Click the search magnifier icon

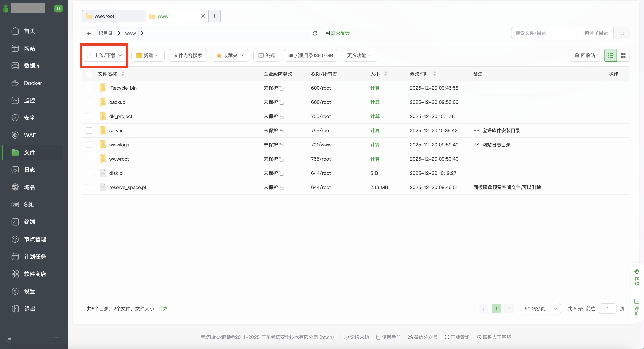pos(622,33)
